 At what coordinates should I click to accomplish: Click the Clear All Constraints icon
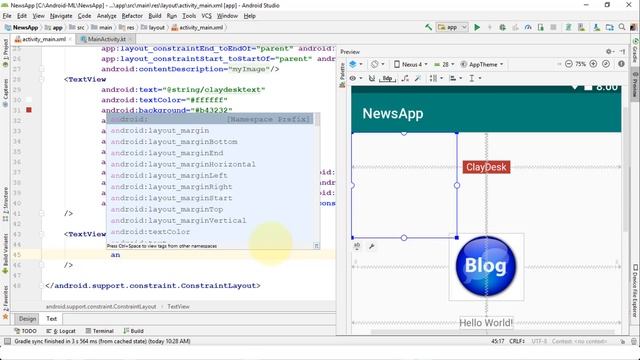(x=405, y=78)
